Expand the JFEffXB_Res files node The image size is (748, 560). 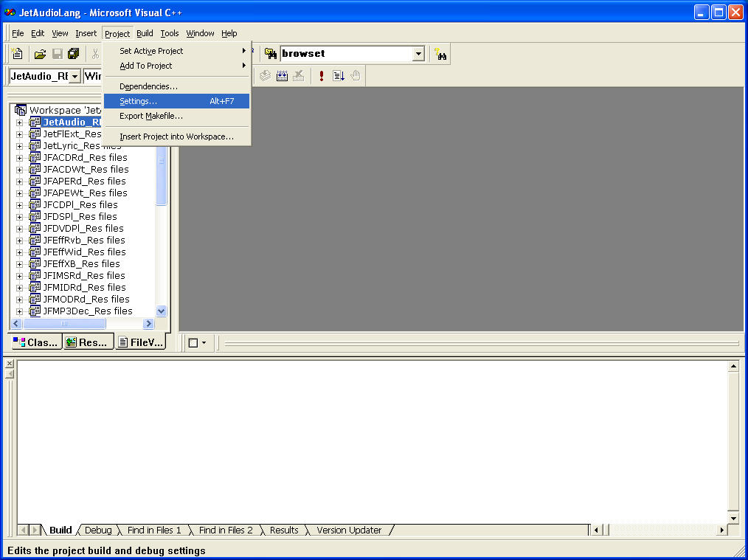20,264
